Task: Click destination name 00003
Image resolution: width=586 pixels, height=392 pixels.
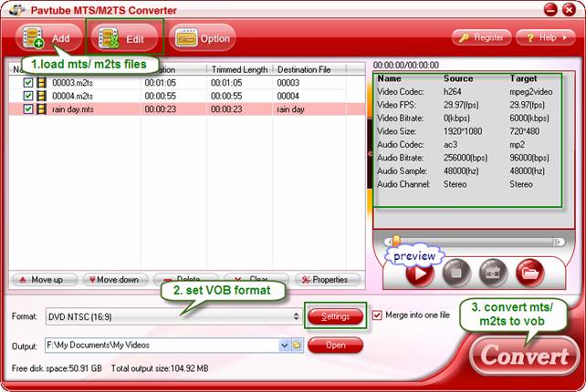Action: (288, 83)
